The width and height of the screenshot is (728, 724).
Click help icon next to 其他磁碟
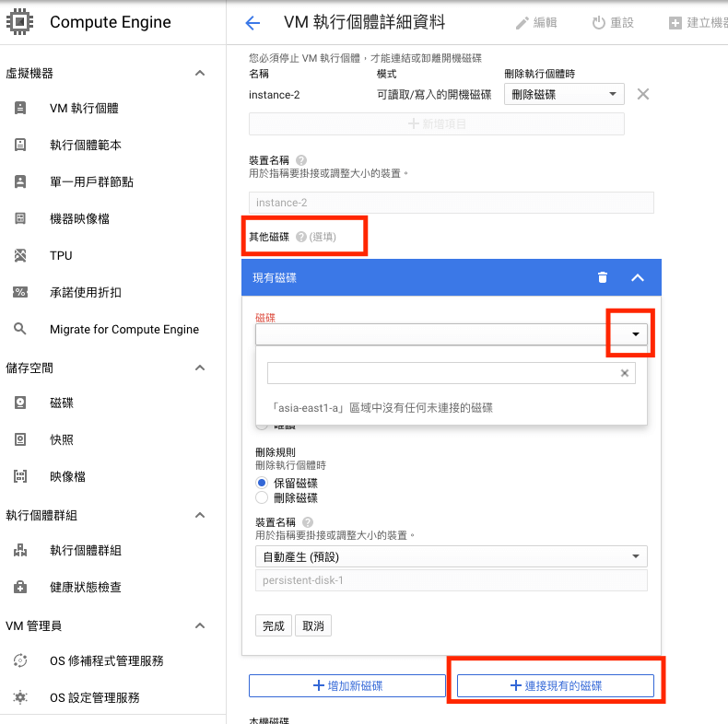click(300, 237)
